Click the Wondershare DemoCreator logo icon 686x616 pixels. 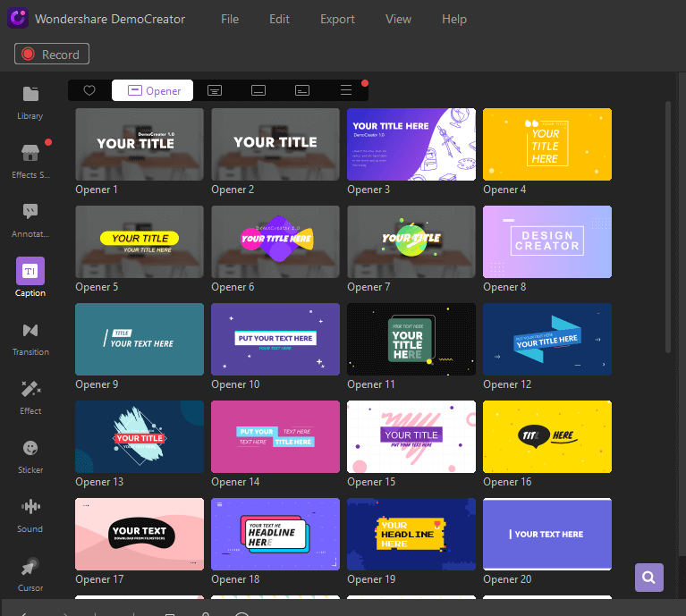pos(18,19)
